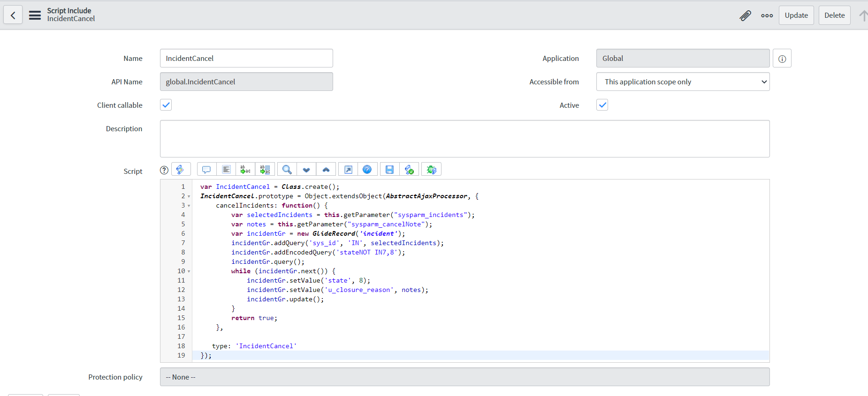Click 'return true;' in script
The width and height of the screenshot is (868, 396).
[254, 318]
